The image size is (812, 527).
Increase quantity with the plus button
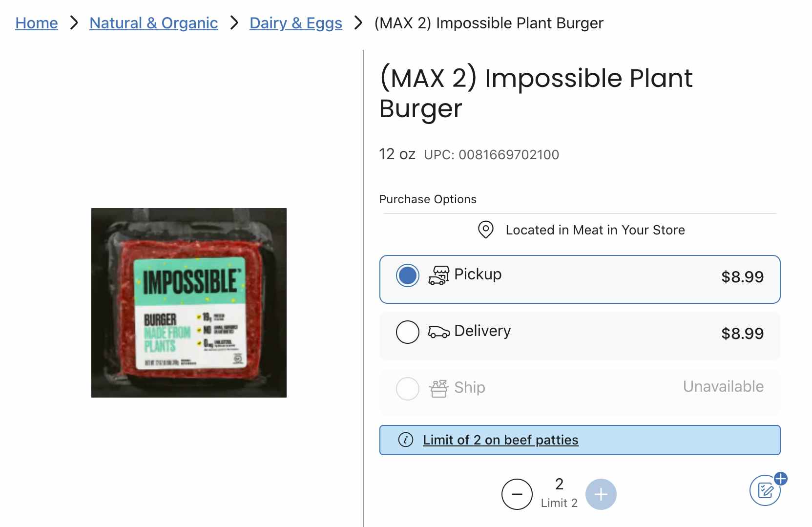[601, 494]
